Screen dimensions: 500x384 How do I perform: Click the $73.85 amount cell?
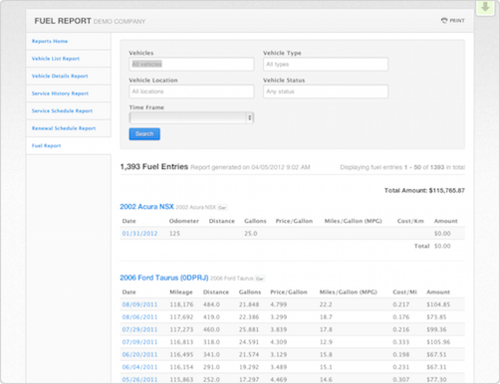coord(436,317)
